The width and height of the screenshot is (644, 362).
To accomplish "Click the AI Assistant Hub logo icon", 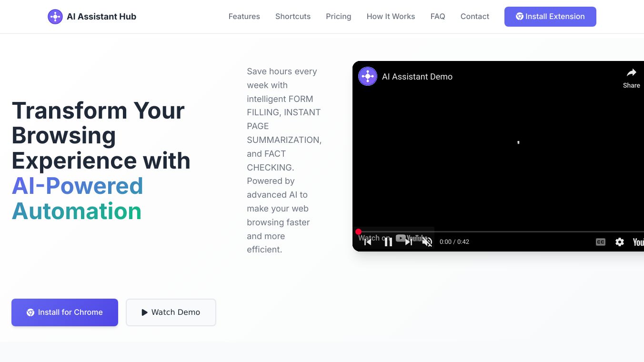I will click(55, 17).
